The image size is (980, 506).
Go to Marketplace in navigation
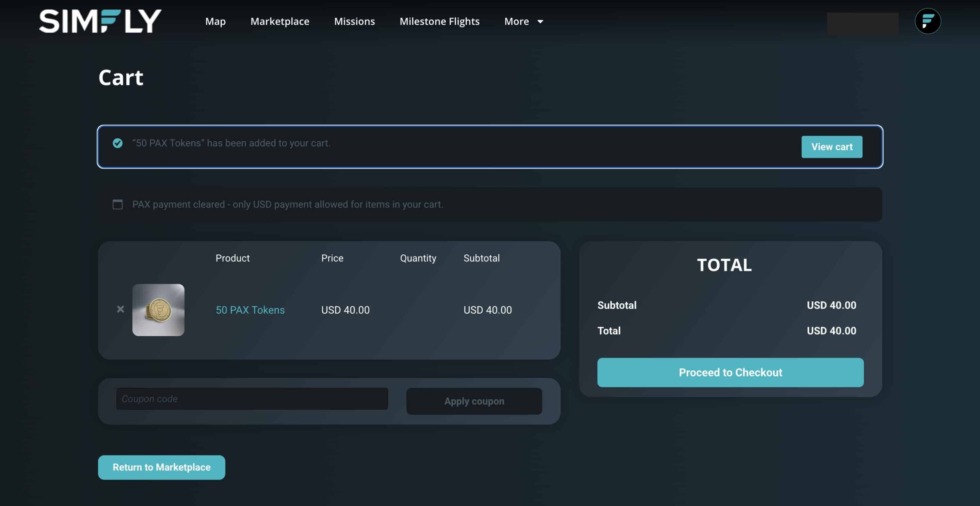(x=279, y=21)
